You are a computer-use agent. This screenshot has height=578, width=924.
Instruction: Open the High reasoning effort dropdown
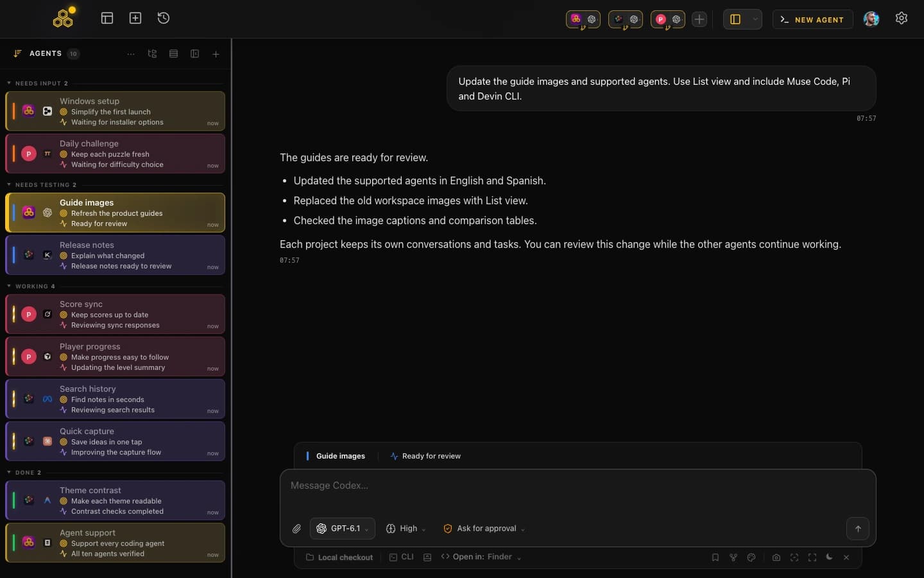(x=406, y=529)
